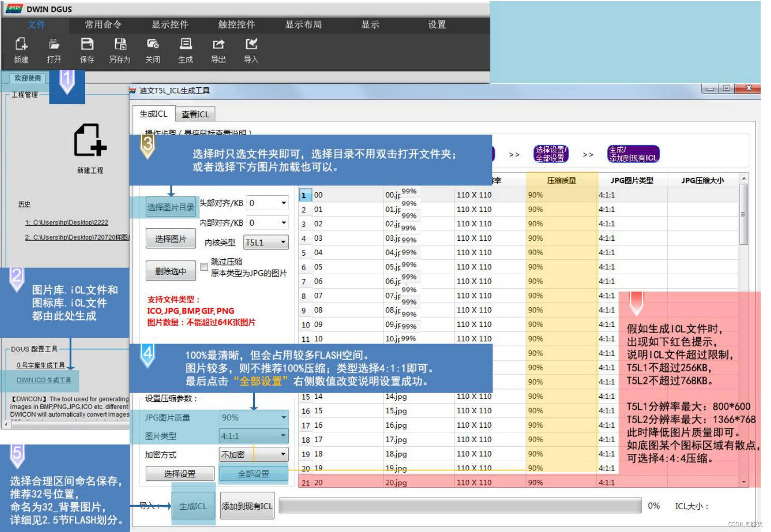Select row 8 with file 07.jpg
This screenshot has width=771, height=532.
tap(519, 295)
